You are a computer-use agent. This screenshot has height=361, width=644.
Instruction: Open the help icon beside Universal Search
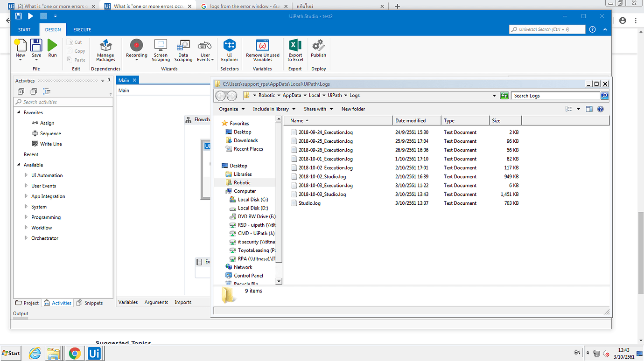tap(592, 29)
